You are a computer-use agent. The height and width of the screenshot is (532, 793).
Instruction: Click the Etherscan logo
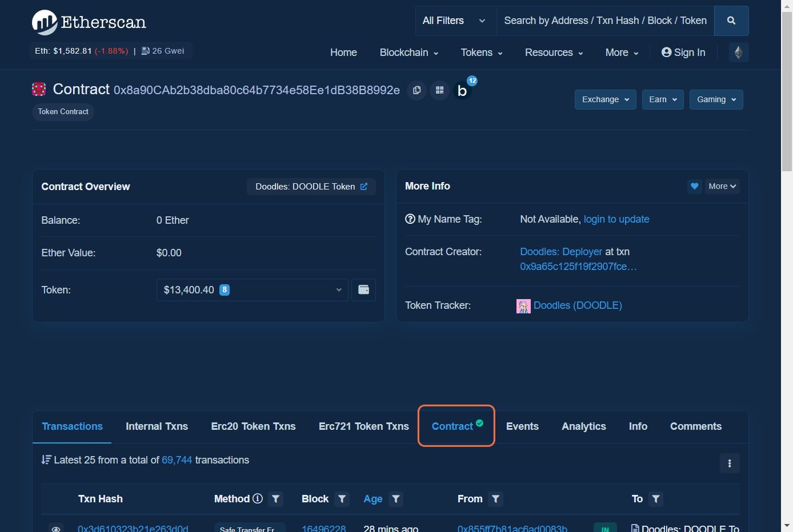click(89, 22)
